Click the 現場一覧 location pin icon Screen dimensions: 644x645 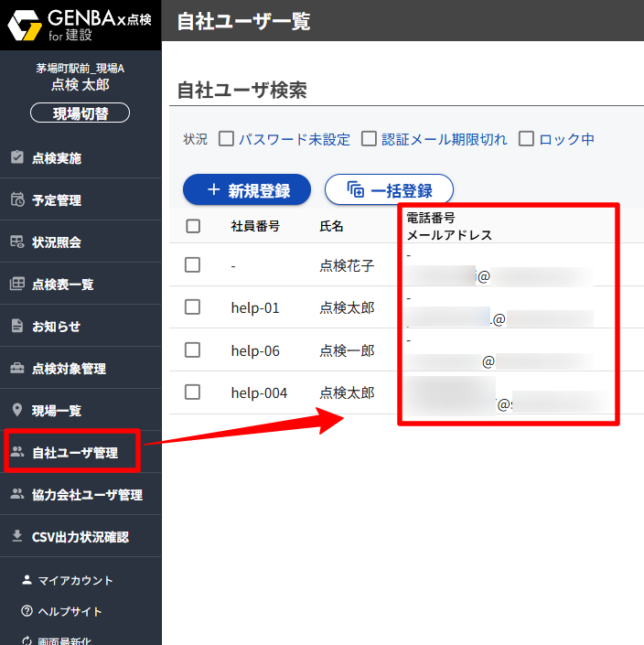[x=16, y=411]
